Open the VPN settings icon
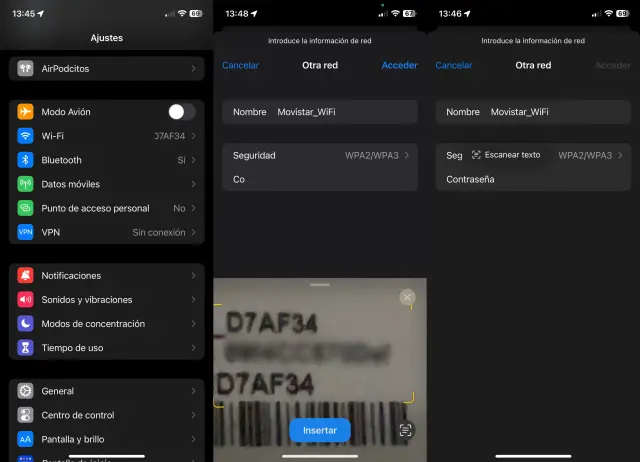640x462 pixels. tap(25, 232)
